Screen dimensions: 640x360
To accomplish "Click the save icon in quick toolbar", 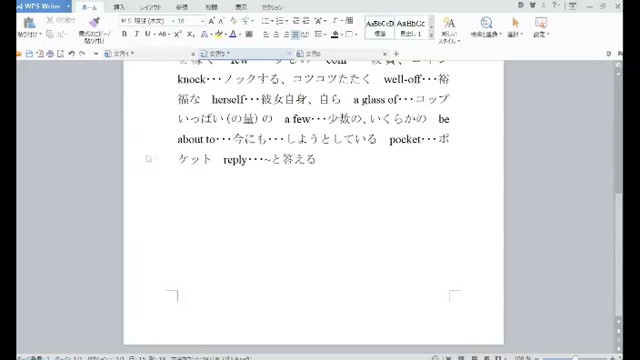I will tap(29, 53).
